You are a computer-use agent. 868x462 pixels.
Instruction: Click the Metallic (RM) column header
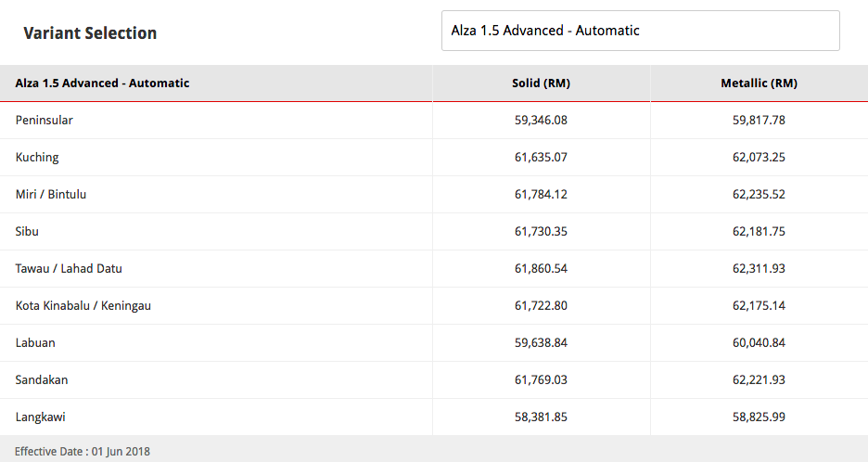[759, 83]
